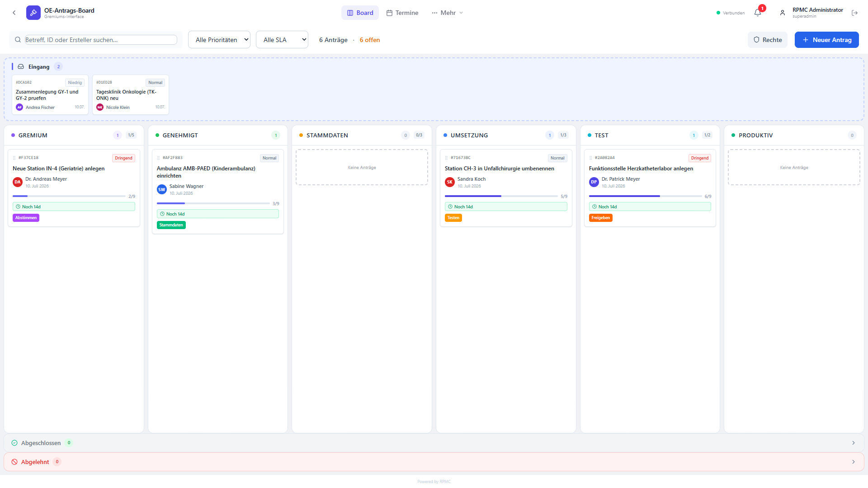Screen dimensions: 868x488
Task: Open the Alle SLA dropdown
Action: [x=282, y=40]
